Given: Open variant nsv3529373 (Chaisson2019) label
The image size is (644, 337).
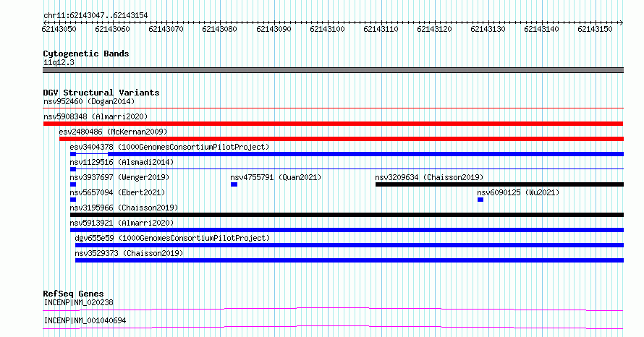Looking at the screenshot, I should click(129, 253).
